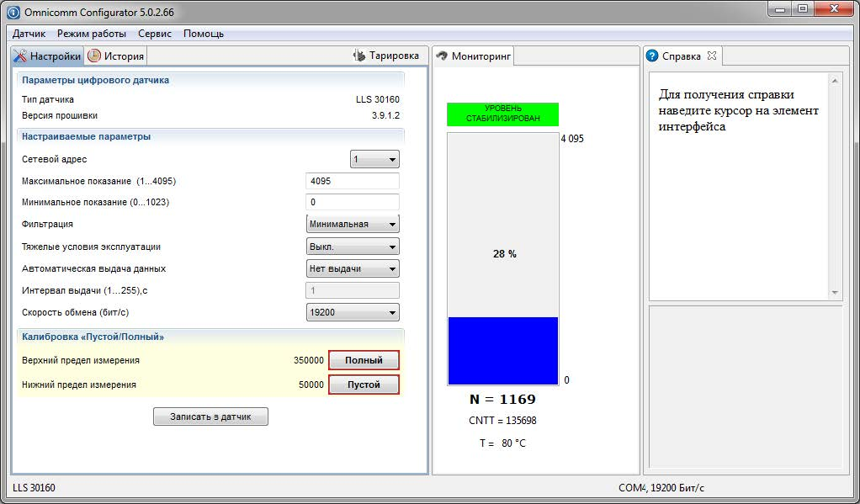Click the help panel scroll down arrow

tap(835, 292)
